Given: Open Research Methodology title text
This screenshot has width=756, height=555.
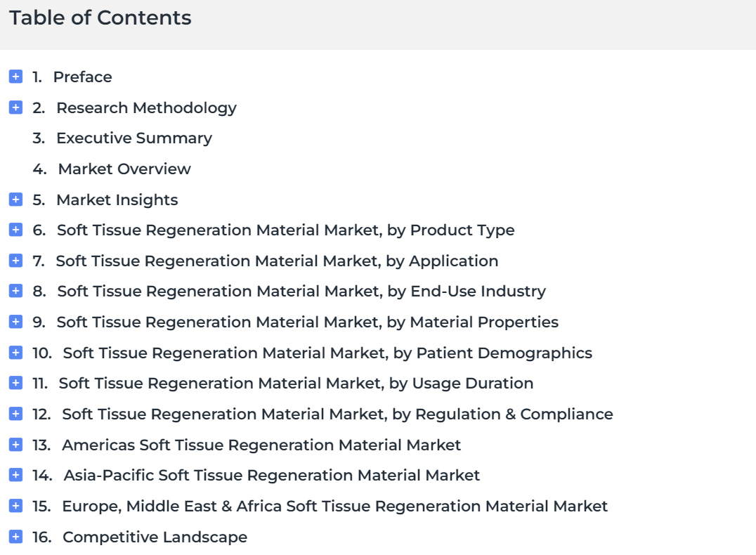Looking at the screenshot, I should click(x=147, y=108).
